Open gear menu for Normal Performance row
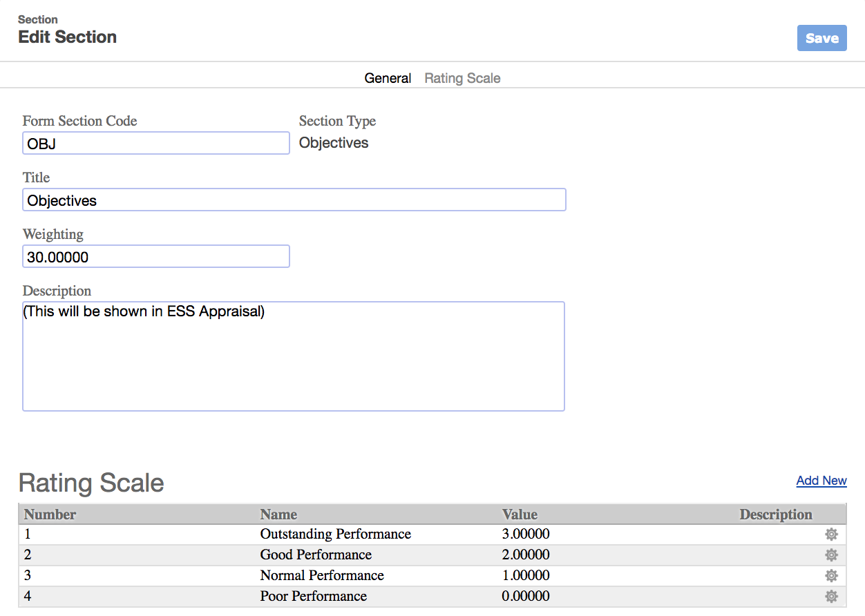Screen dimensions: 865x616 (831, 575)
